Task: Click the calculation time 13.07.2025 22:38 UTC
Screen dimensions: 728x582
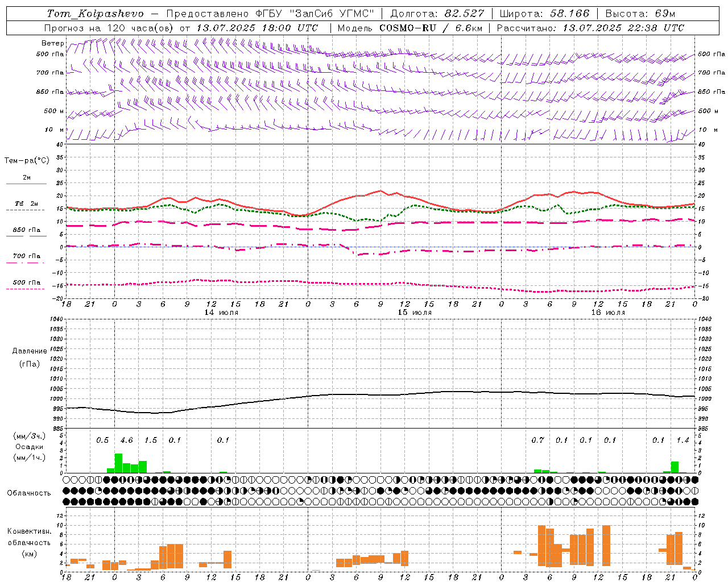Action: coord(623,28)
